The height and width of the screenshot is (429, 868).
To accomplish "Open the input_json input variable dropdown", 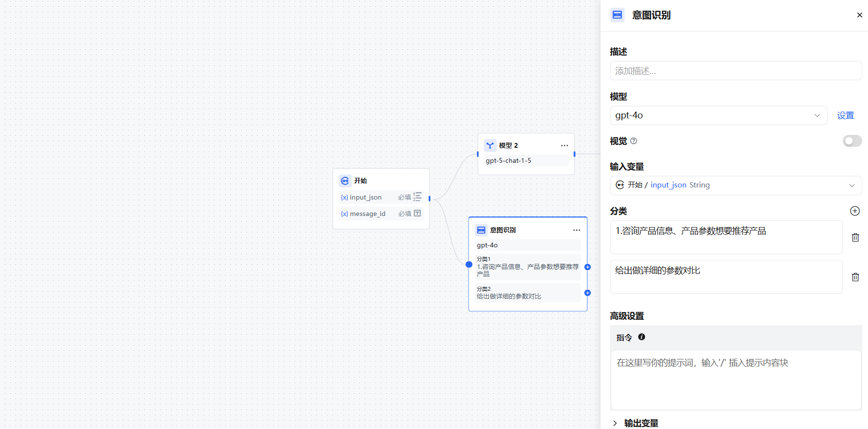I will click(736, 185).
